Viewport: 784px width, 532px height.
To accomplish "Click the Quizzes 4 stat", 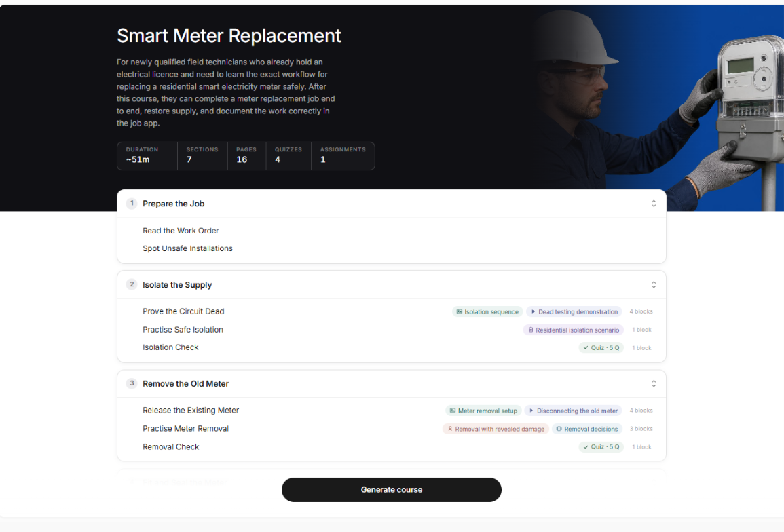I will click(288, 156).
